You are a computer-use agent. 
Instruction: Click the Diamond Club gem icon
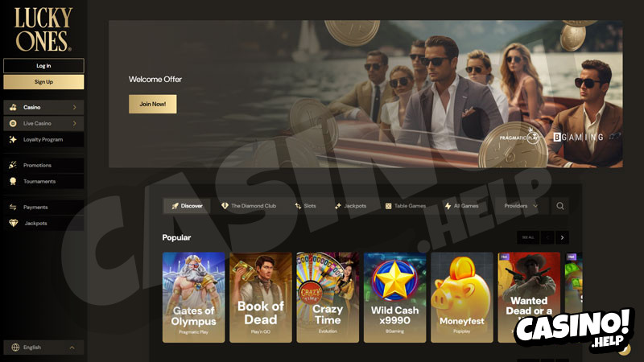pyautogui.click(x=225, y=206)
